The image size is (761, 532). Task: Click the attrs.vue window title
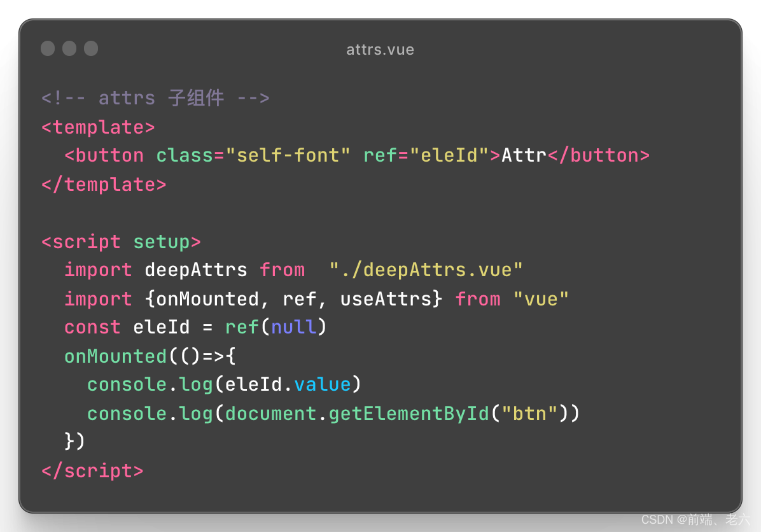(380, 50)
